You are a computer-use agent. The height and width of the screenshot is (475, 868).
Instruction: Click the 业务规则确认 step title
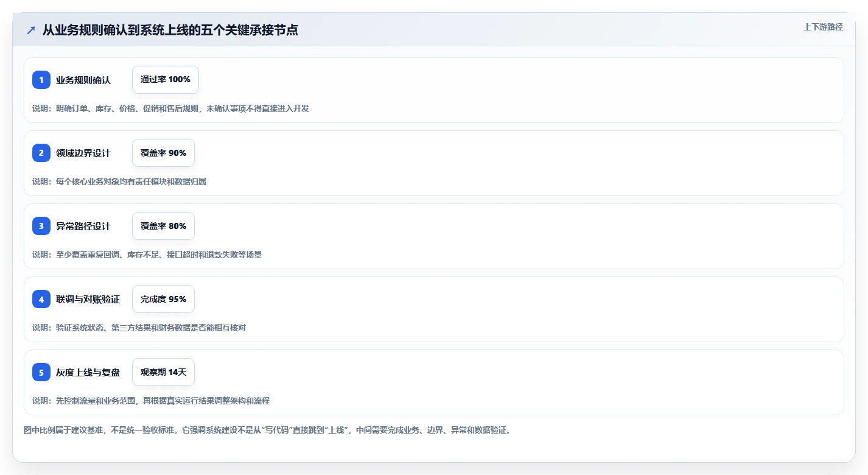click(x=83, y=80)
